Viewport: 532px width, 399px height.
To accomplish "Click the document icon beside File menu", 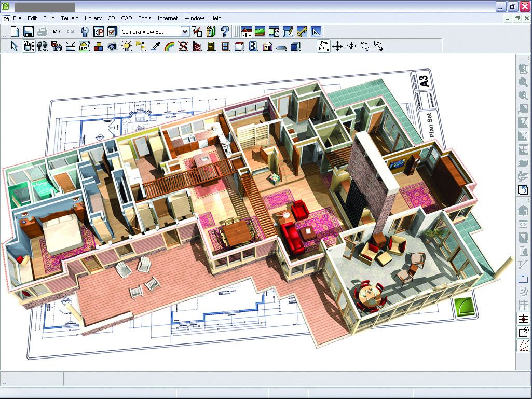I will click(6, 18).
